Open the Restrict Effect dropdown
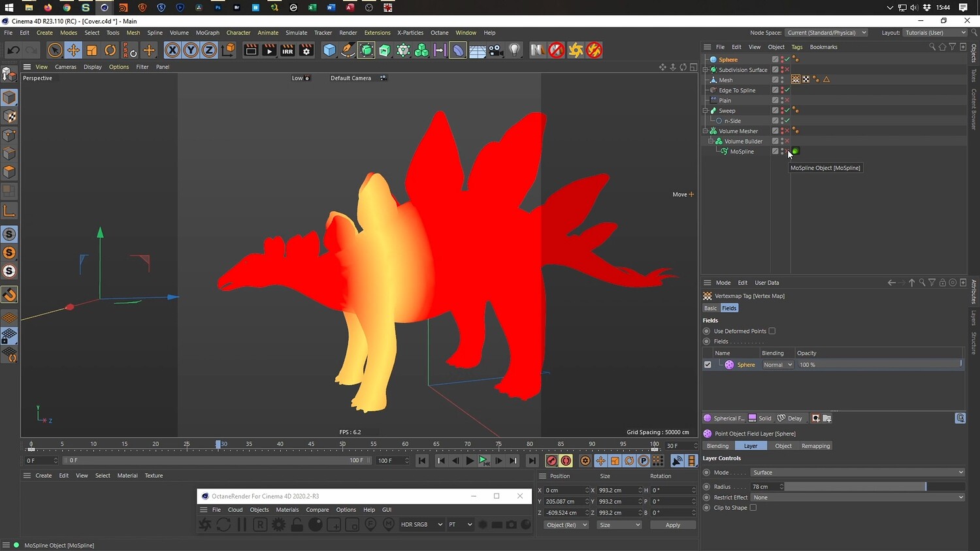This screenshot has width=980, height=551. coord(857,497)
